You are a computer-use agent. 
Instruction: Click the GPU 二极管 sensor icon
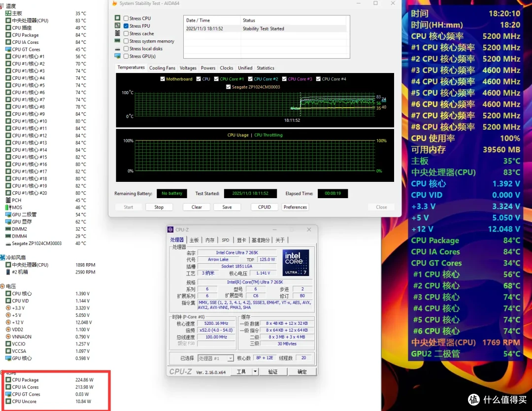(x=8, y=214)
